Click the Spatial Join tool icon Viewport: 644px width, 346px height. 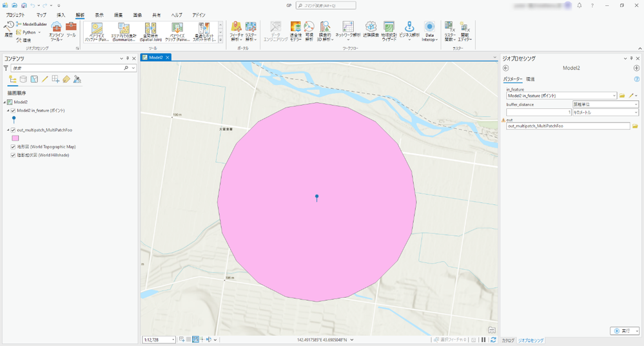tap(150, 30)
